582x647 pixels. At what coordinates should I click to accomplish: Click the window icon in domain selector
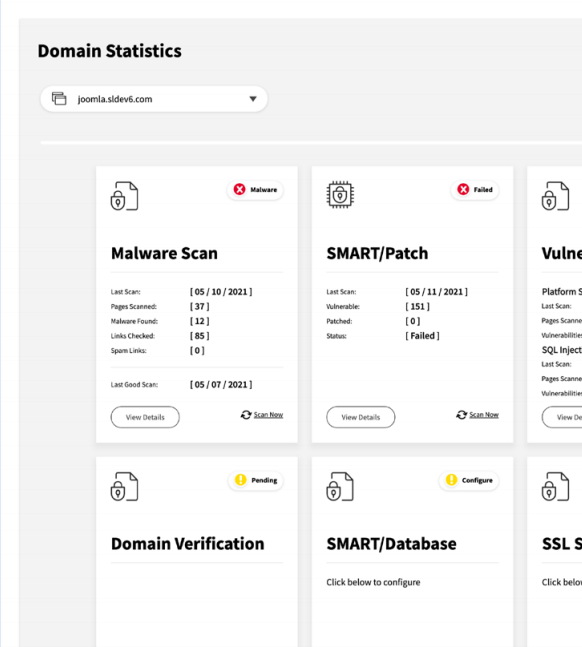59,99
